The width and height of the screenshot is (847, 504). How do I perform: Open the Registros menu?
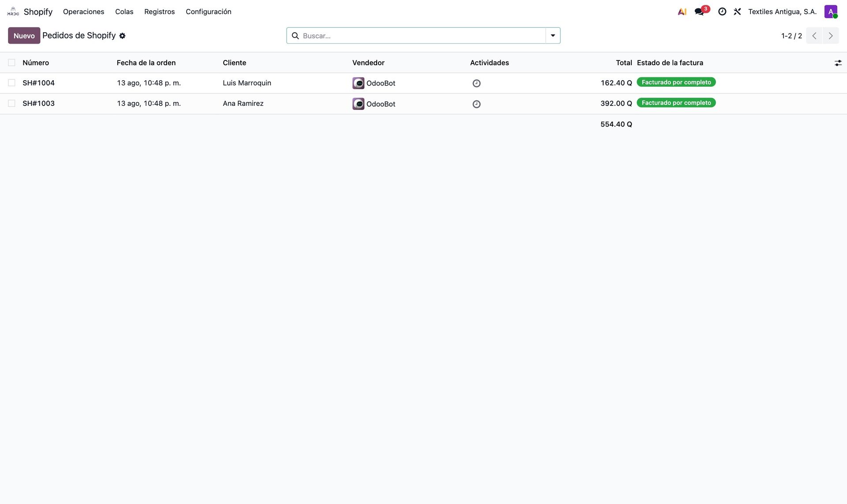pyautogui.click(x=159, y=11)
